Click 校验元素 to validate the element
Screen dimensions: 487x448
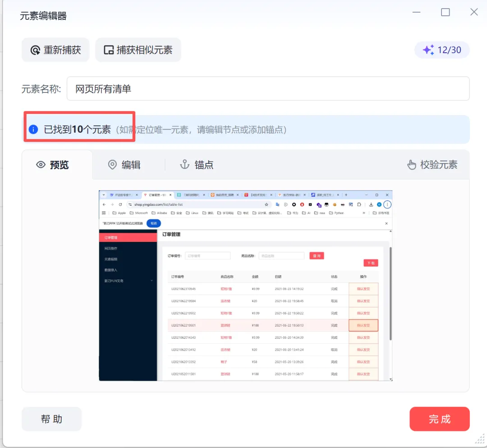point(432,165)
